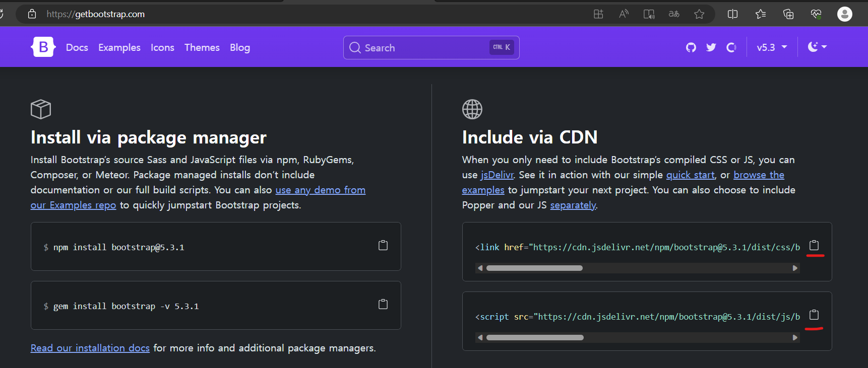Click the 'npm install bootstrap@5.3.1' code text
The height and width of the screenshot is (368, 868).
click(119, 247)
